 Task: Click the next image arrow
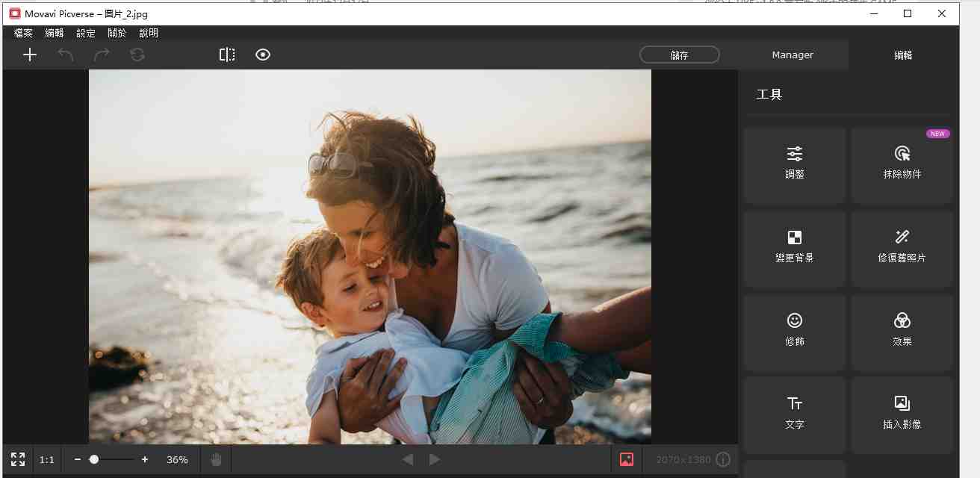pos(435,459)
